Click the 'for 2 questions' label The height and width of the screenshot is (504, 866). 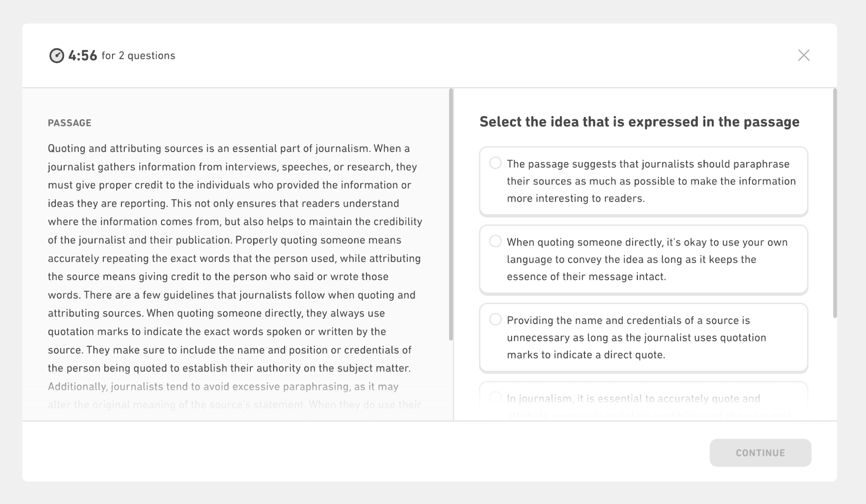(139, 56)
